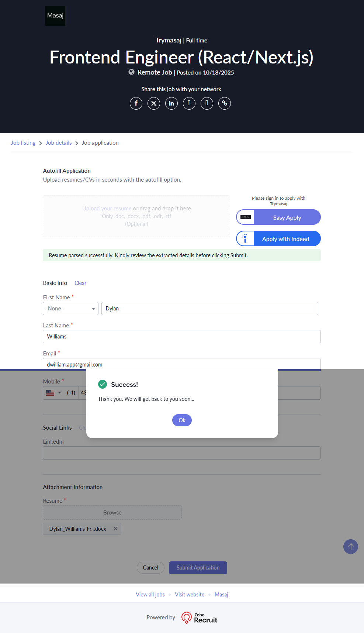Clear the Basic Info section
Viewport: 364px width, 633px height.
(x=80, y=283)
